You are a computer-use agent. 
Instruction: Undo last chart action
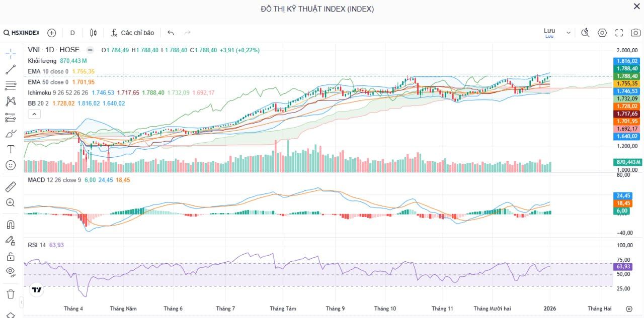(x=170, y=32)
